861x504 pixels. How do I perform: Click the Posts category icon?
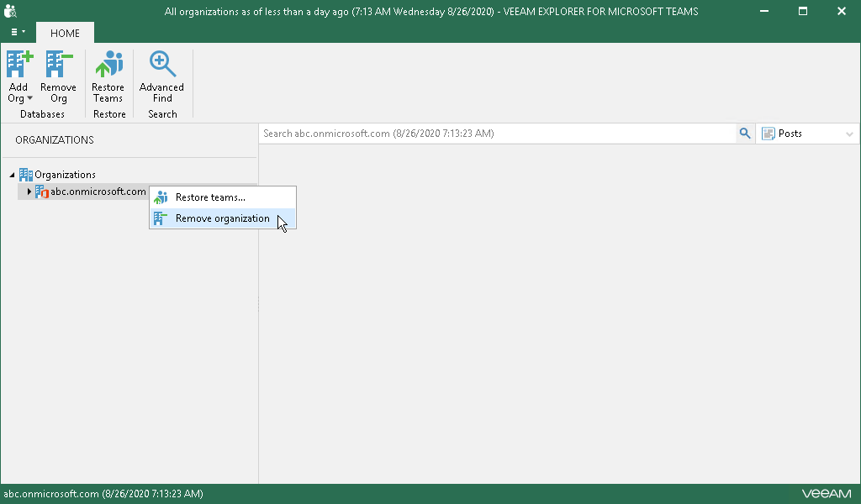(769, 134)
